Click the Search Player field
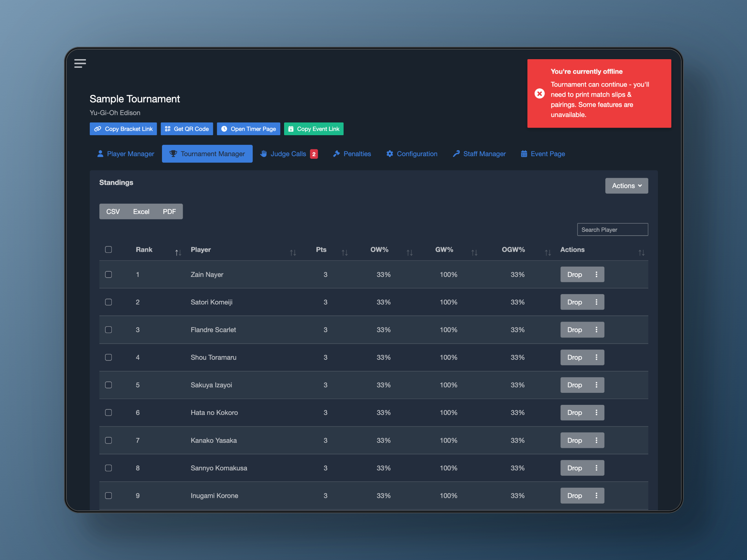 [612, 229]
